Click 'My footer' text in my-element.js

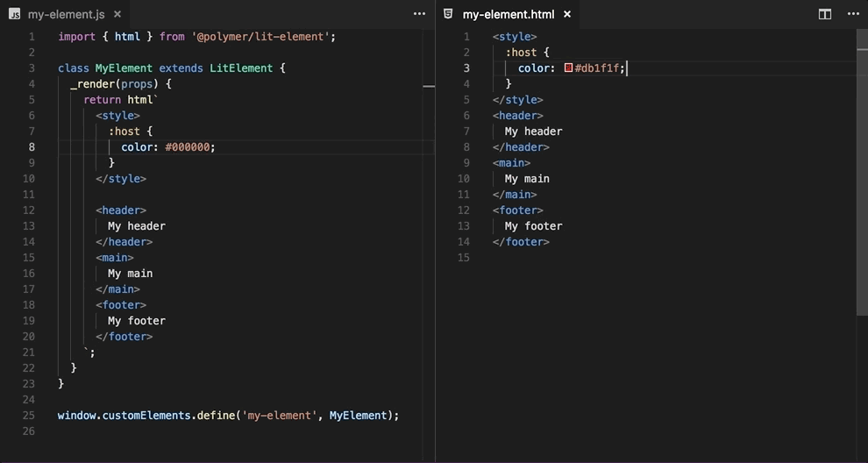click(x=137, y=321)
